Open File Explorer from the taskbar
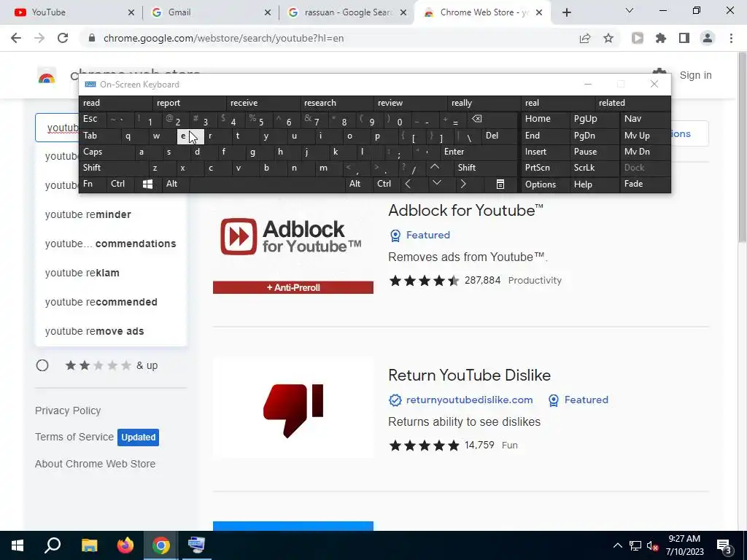 pyautogui.click(x=89, y=545)
